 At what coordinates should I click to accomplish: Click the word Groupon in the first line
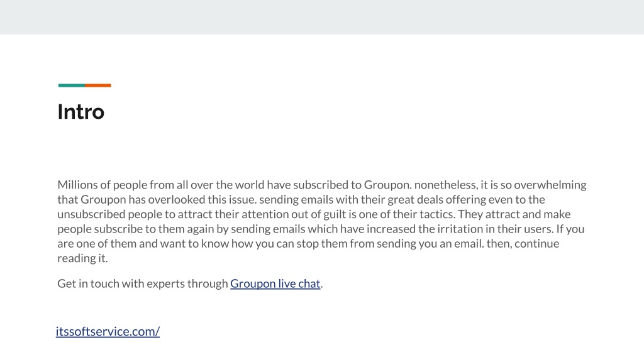tap(386, 185)
